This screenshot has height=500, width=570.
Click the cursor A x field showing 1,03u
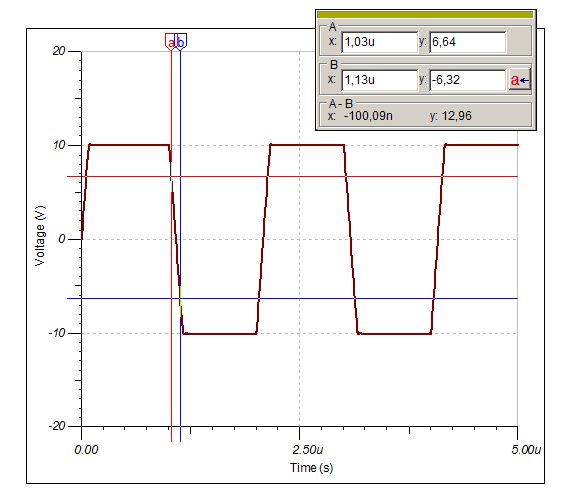pos(380,42)
